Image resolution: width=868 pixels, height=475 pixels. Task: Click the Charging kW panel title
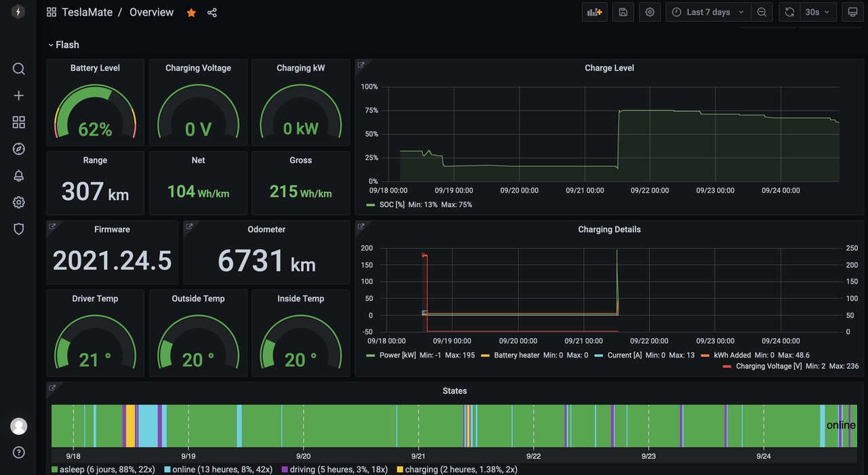pos(300,68)
